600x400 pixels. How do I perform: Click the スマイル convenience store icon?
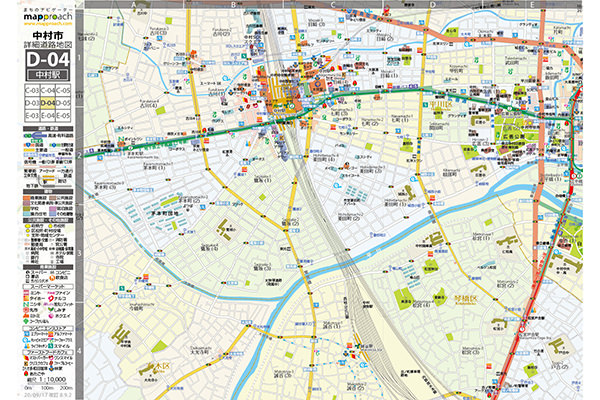pos(51,346)
